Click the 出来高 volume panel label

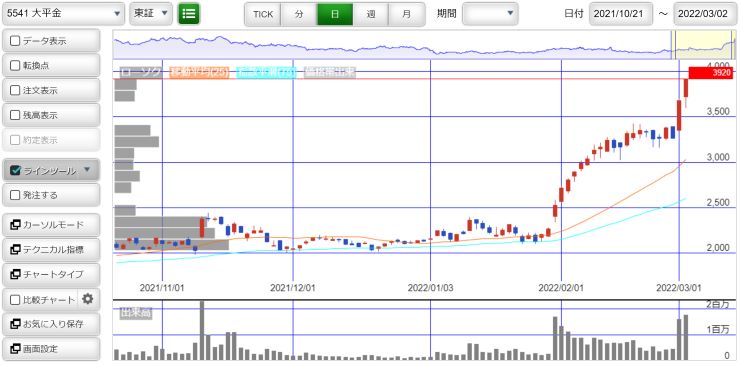135,313
